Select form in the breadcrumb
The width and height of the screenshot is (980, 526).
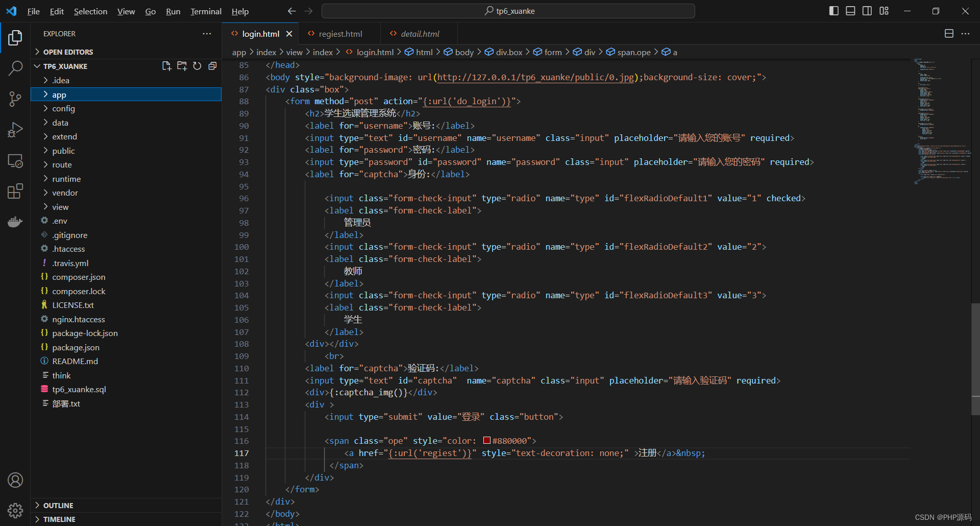pyautogui.click(x=548, y=52)
